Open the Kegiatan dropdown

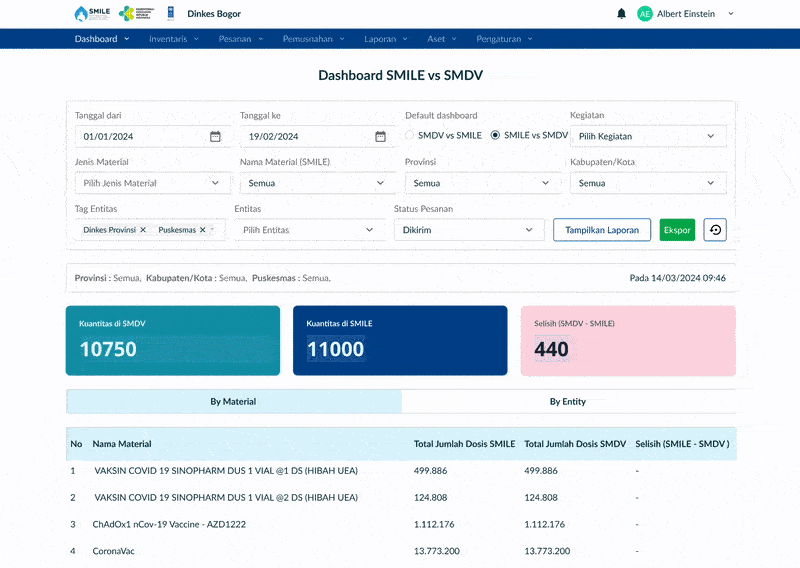(x=648, y=136)
